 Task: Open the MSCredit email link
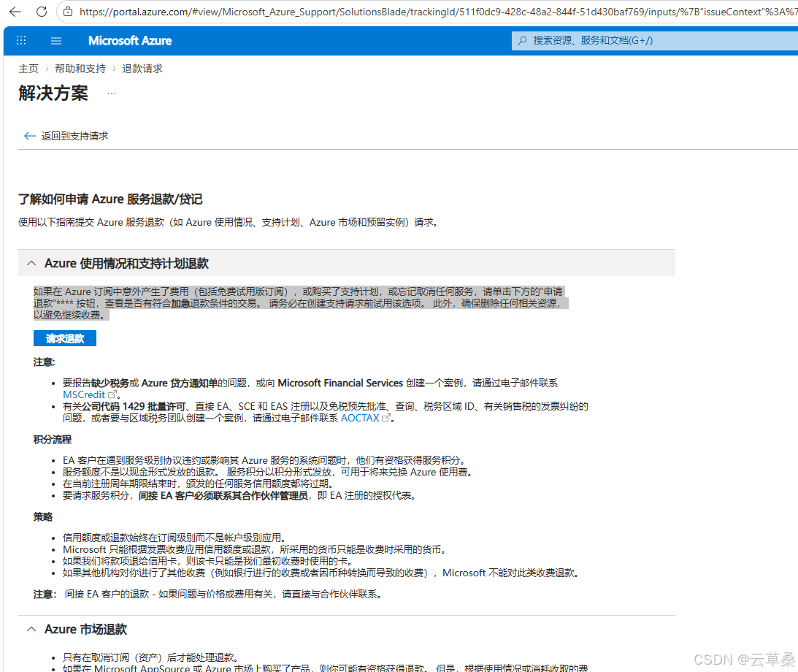pyautogui.click(x=84, y=394)
